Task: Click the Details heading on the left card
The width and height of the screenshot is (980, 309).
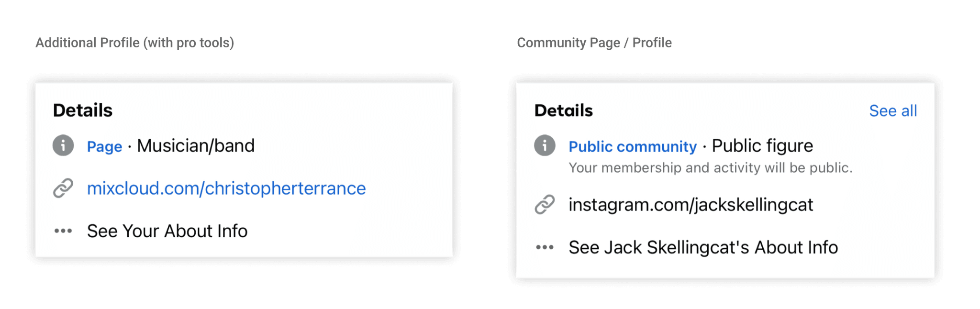Action: click(x=82, y=110)
